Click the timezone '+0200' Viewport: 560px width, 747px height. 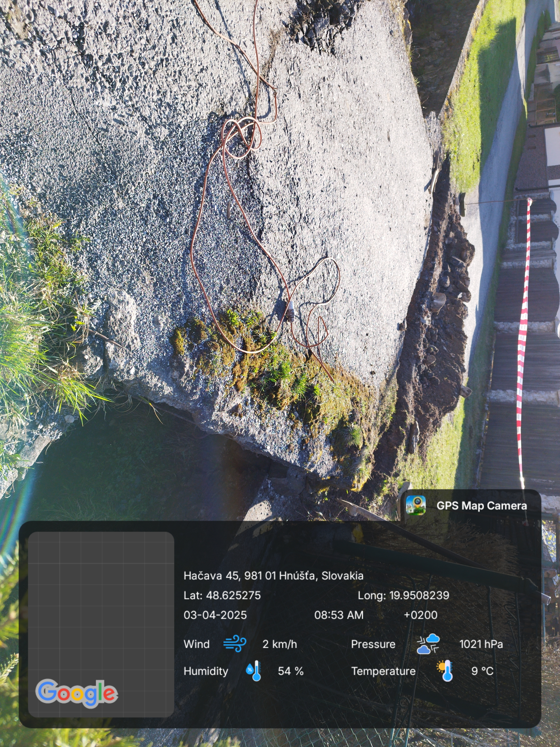click(421, 615)
